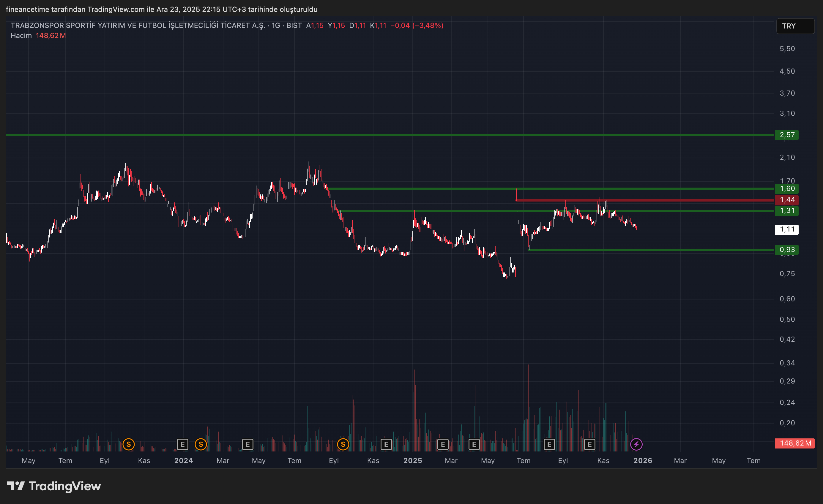Screen dimensions: 823x504
Task: Click the S split marker above Eyl 2024
Action: point(343,444)
